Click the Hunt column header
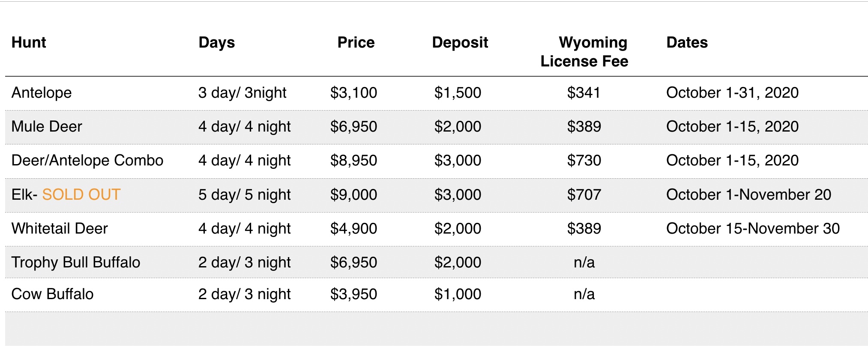 click(29, 42)
